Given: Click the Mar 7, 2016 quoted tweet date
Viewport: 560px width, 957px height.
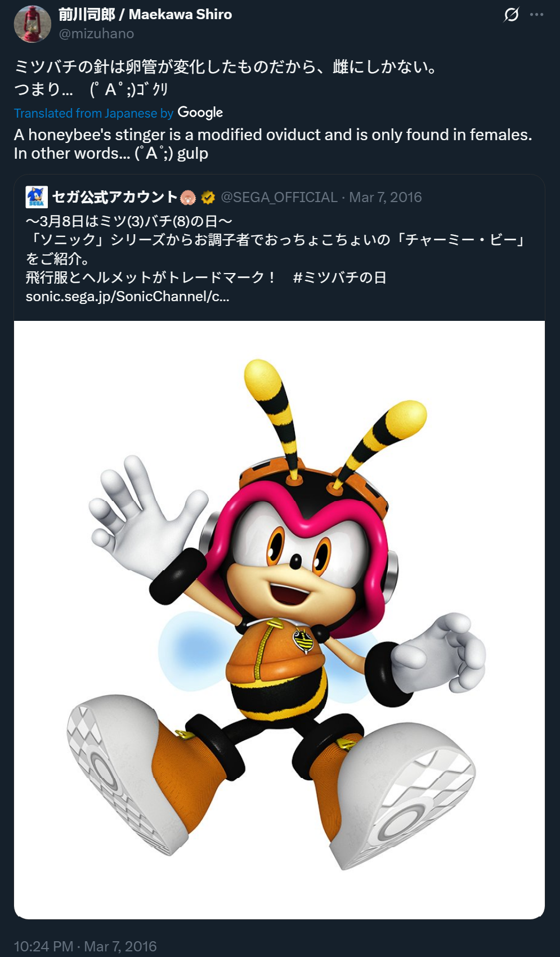Looking at the screenshot, I should (386, 197).
